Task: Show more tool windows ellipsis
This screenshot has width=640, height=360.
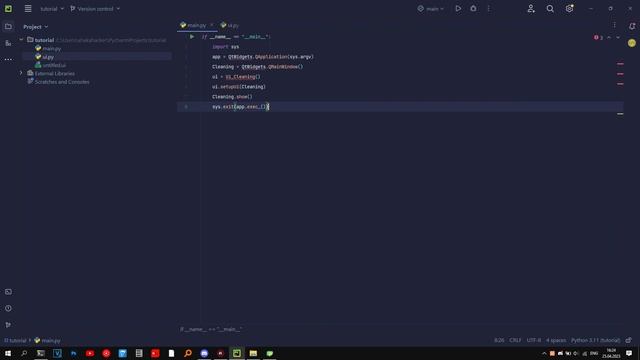Action: pos(8,60)
